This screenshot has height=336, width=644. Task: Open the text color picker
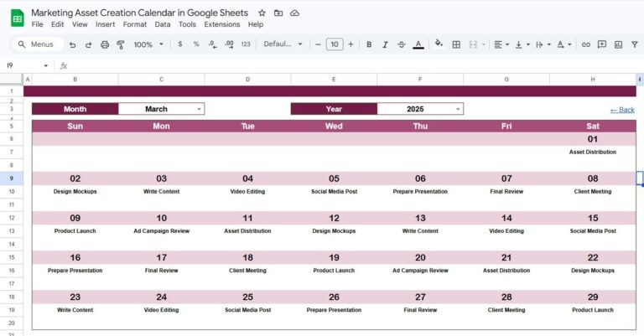pos(418,44)
